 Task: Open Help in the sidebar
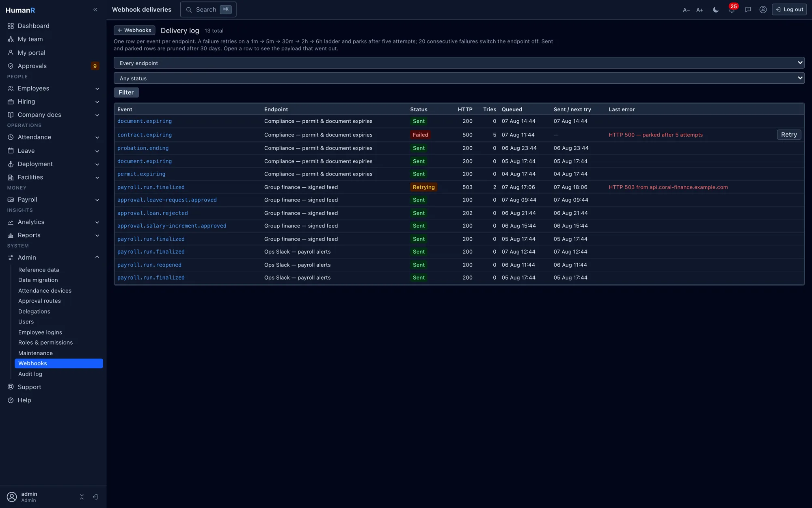coord(53,400)
